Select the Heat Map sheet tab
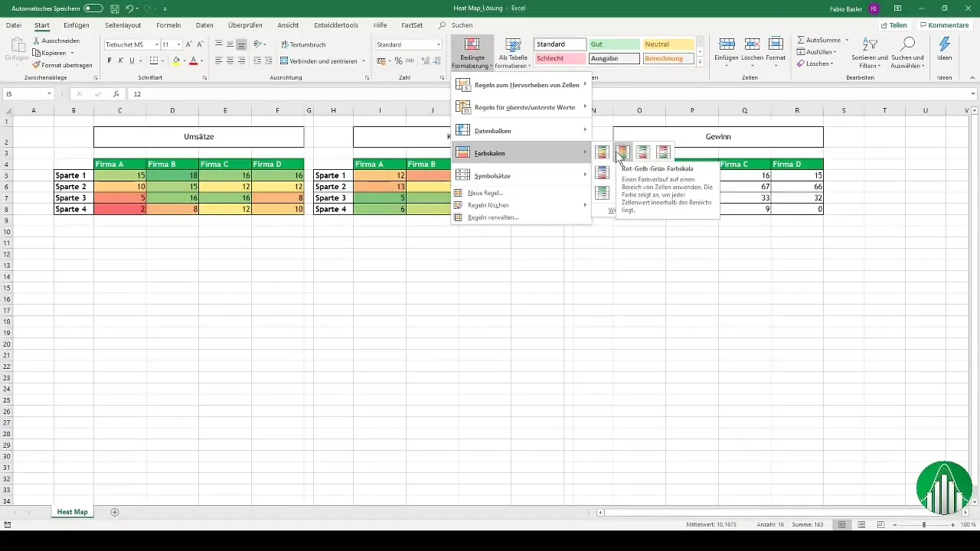Viewport: 980px width, 551px height. point(72,511)
